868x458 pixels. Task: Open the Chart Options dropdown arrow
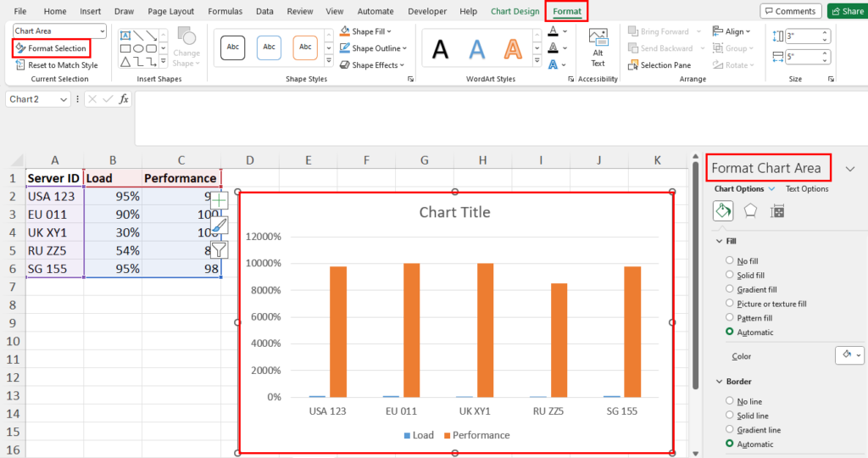click(771, 189)
